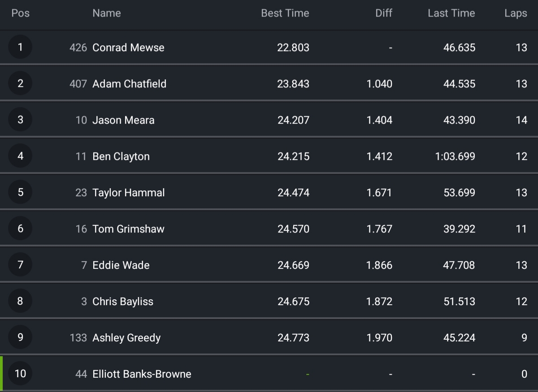Click the Pos column header
The image size is (538, 392).
[20, 13]
